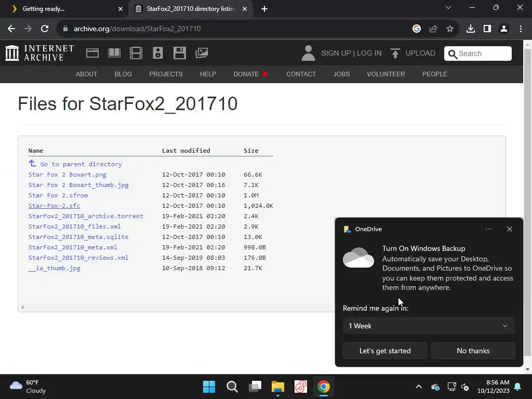Show hidden system tray icons
This screenshot has width=532, height=399.
click(419, 387)
